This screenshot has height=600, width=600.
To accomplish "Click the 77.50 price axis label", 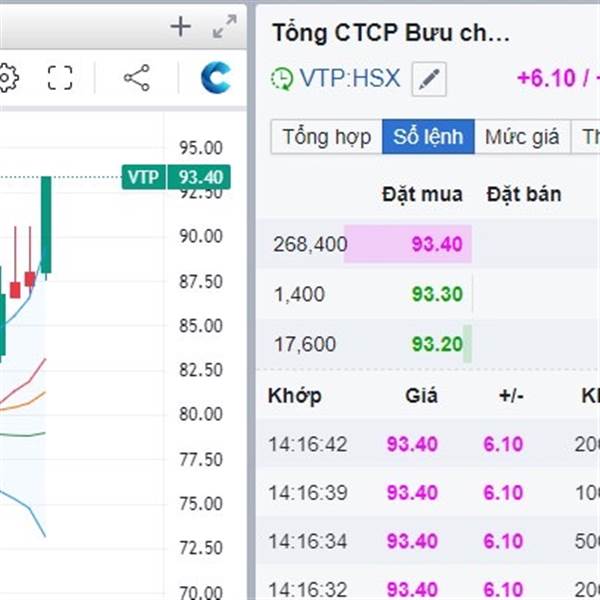I will tap(201, 459).
